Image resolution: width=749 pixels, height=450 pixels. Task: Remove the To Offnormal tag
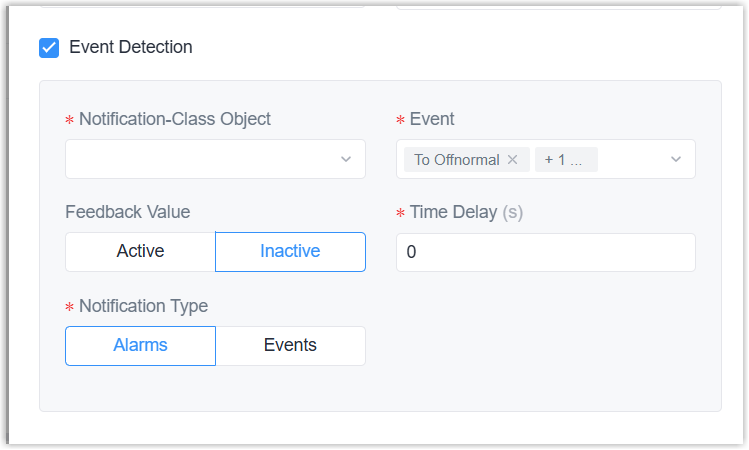pos(512,160)
